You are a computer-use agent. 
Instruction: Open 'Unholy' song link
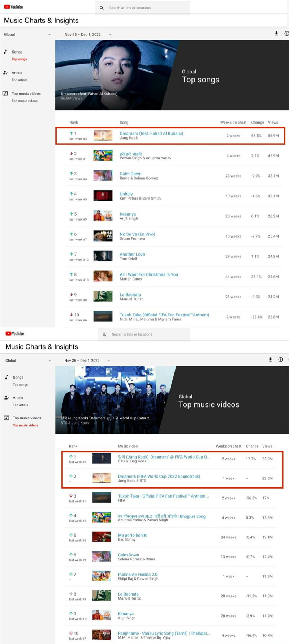(126, 194)
